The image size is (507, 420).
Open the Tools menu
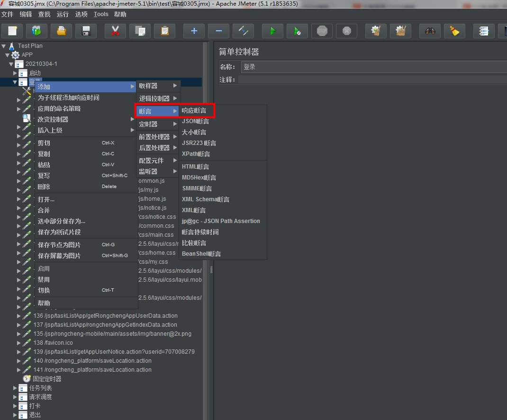101,14
